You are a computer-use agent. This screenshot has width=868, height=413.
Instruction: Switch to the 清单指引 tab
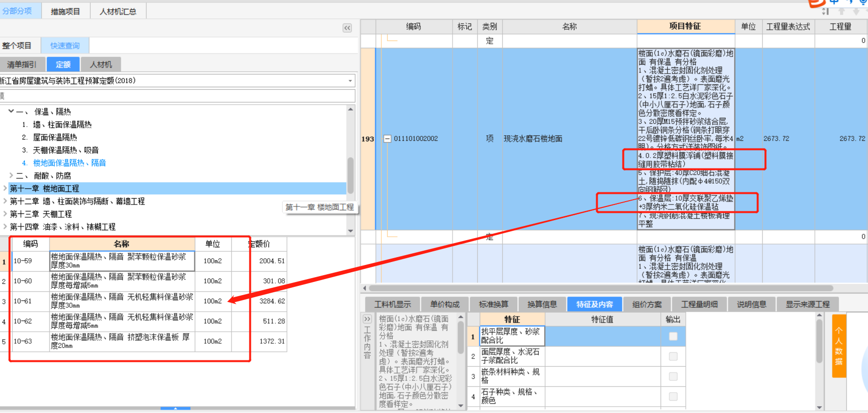[x=22, y=64]
